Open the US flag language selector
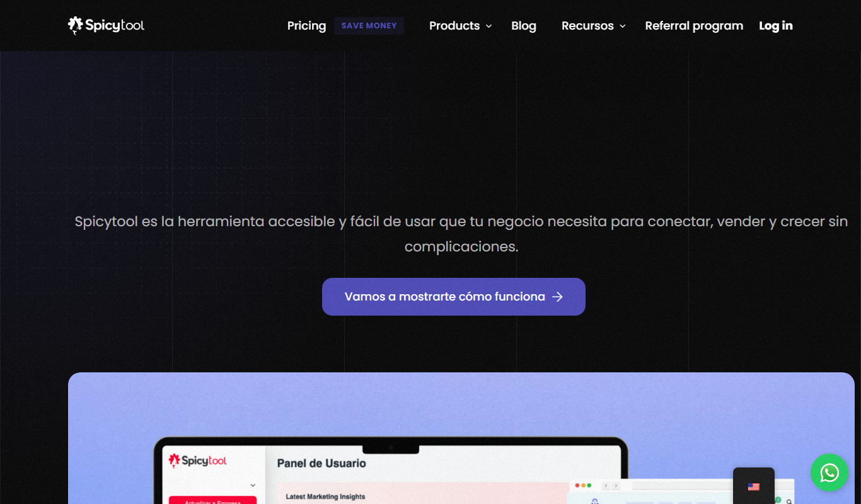This screenshot has height=504, width=861. pos(754,486)
